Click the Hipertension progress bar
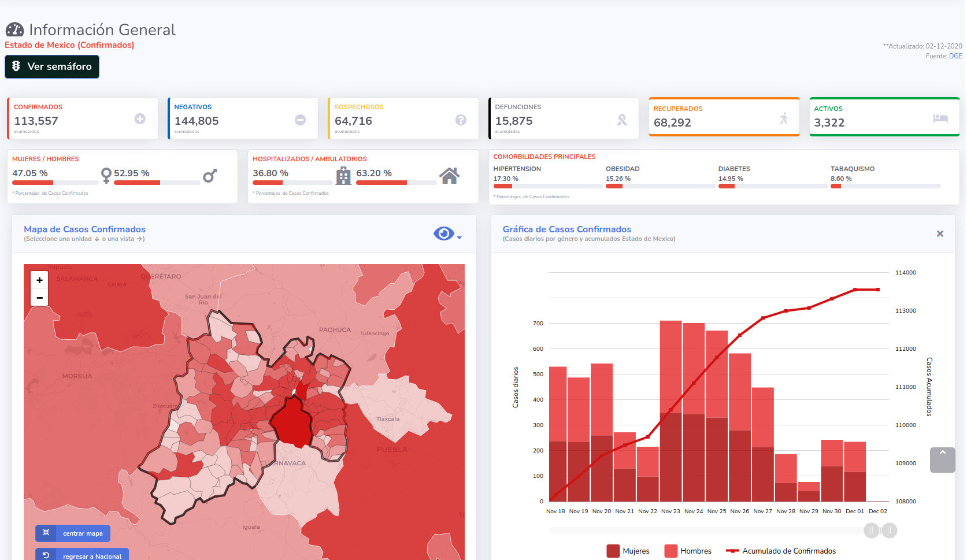967x560 pixels. [548, 186]
